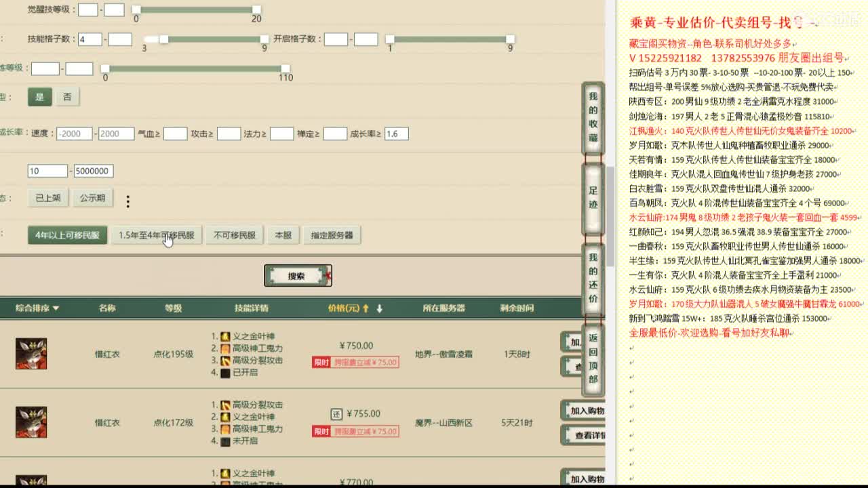868x488 pixels.
Task: Open the three-dot more options menu
Action: 127,201
